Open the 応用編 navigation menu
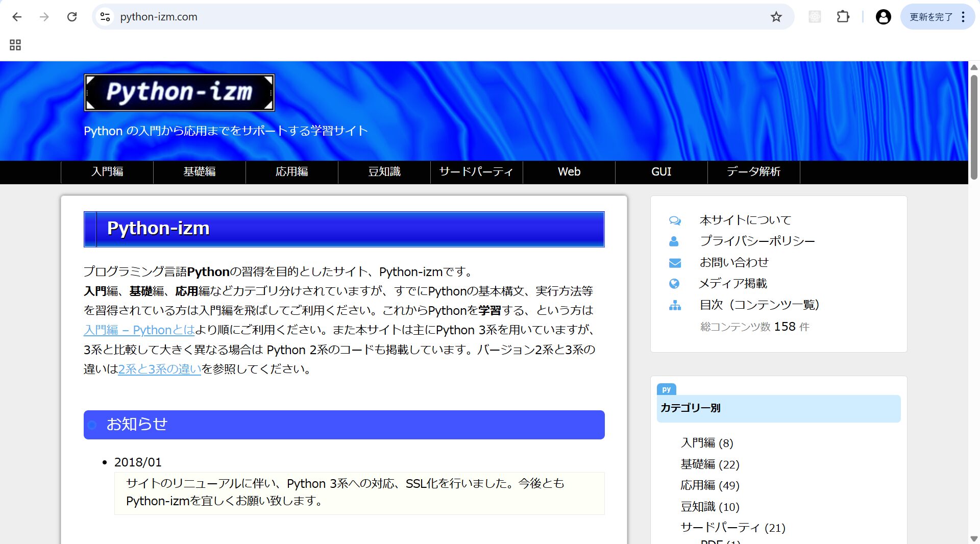The image size is (980, 544). coord(292,172)
